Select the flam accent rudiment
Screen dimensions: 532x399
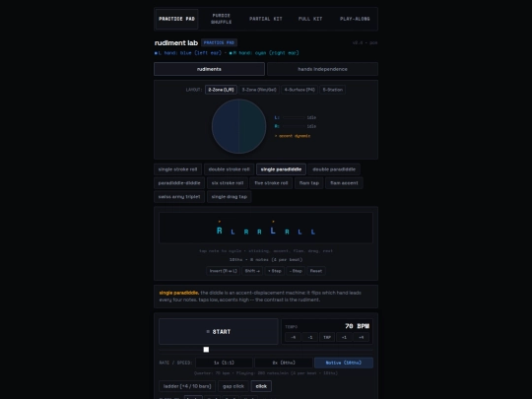click(x=344, y=183)
